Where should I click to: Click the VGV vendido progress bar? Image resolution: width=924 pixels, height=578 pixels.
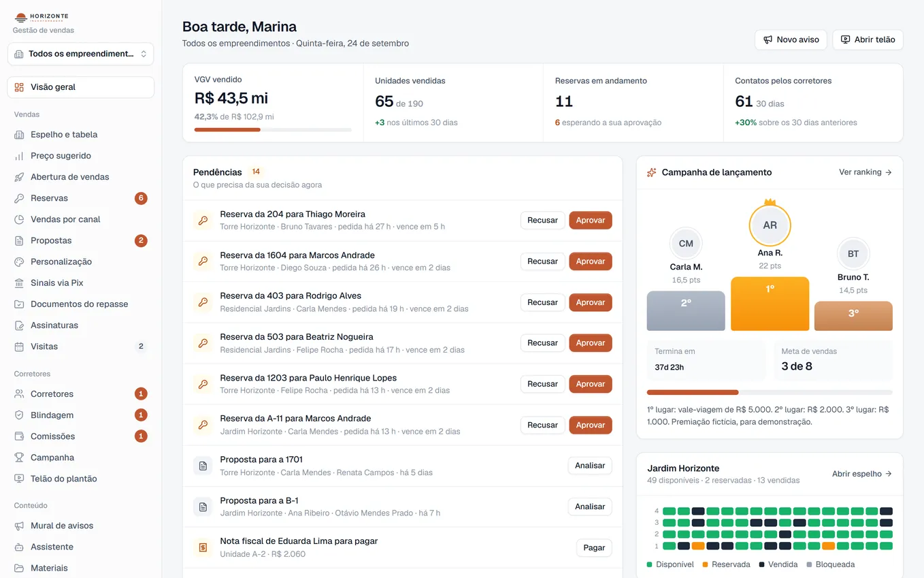pos(273,129)
